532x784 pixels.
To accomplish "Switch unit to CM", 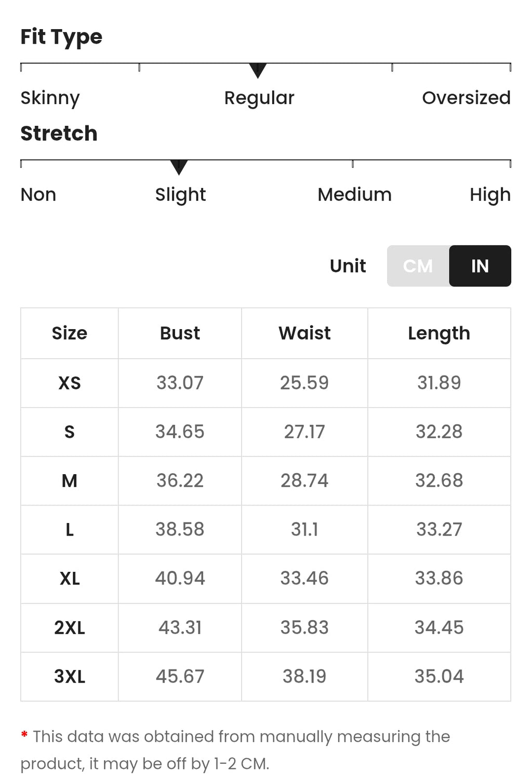I will (418, 266).
